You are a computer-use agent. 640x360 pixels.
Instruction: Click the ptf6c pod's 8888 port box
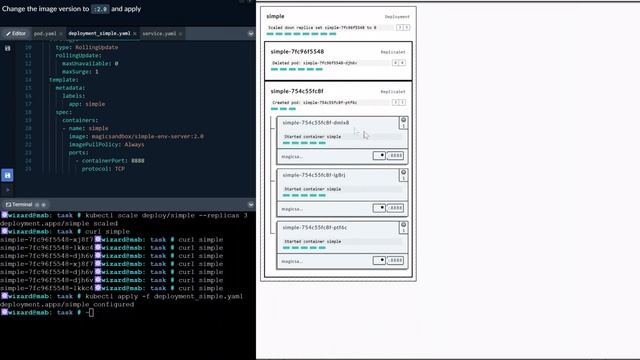(x=396, y=260)
